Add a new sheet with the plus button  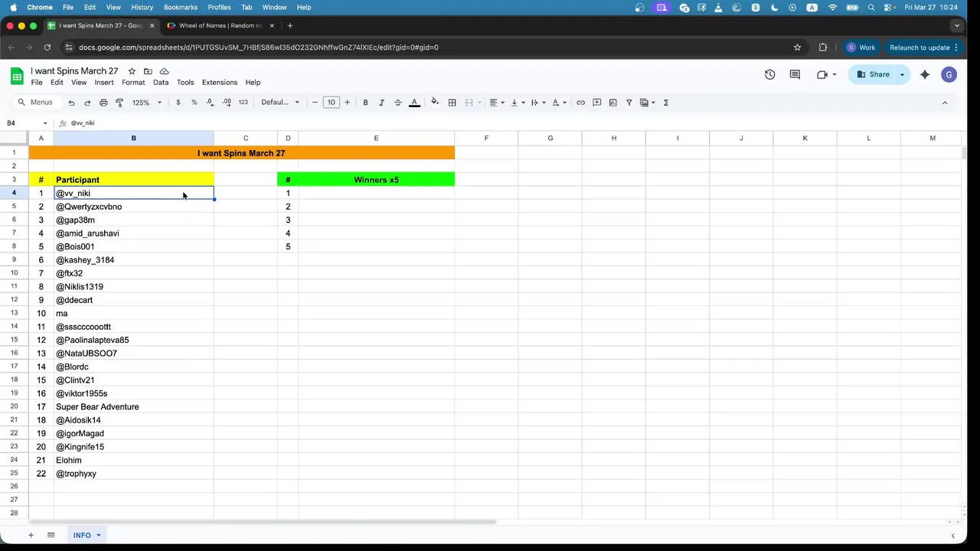(x=31, y=536)
